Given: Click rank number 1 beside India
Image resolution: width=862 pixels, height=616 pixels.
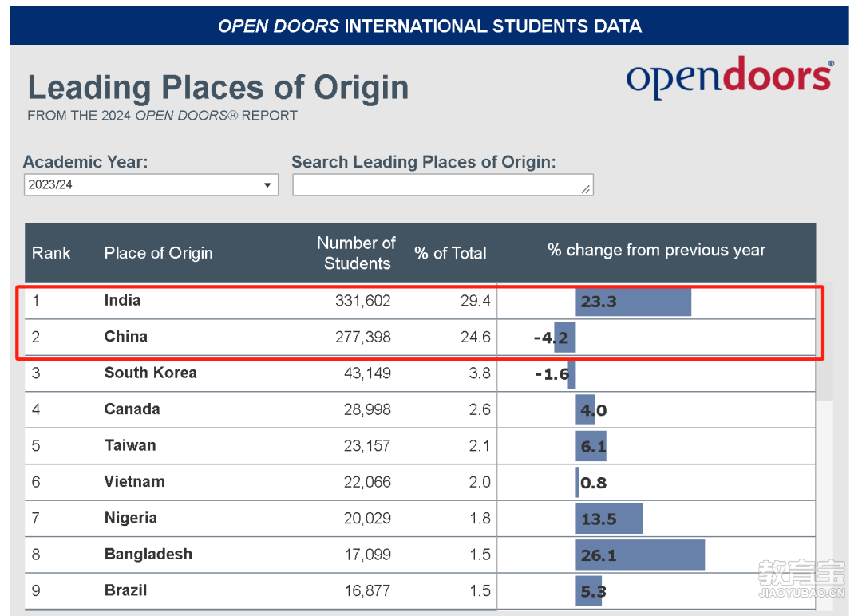Looking at the screenshot, I should [x=36, y=301].
